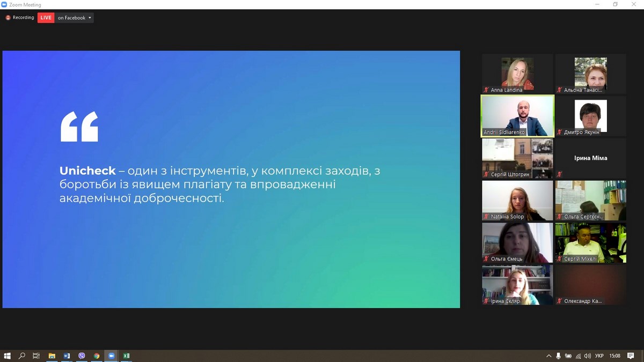Open Google Chrome from the taskbar
Screen dimensions: 644x362
coord(97,356)
